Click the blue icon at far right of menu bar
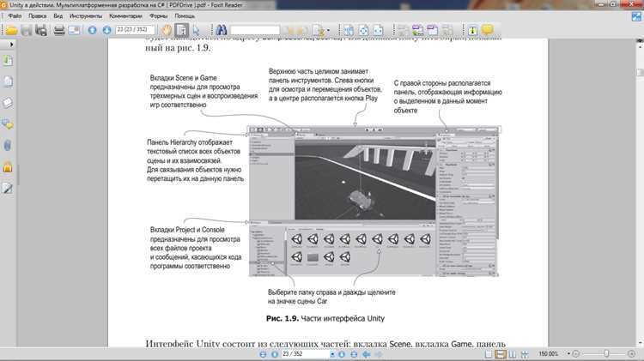Screen dimensions: 644x361 point(636,16)
